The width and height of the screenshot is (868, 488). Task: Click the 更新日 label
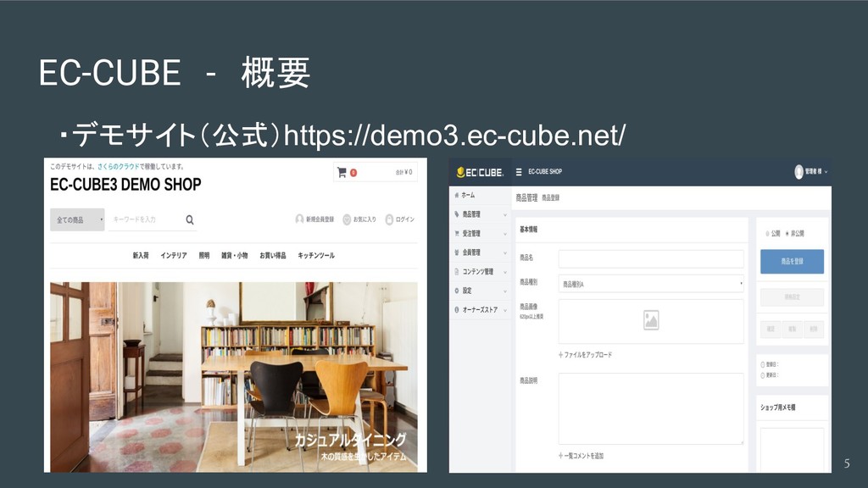771,375
